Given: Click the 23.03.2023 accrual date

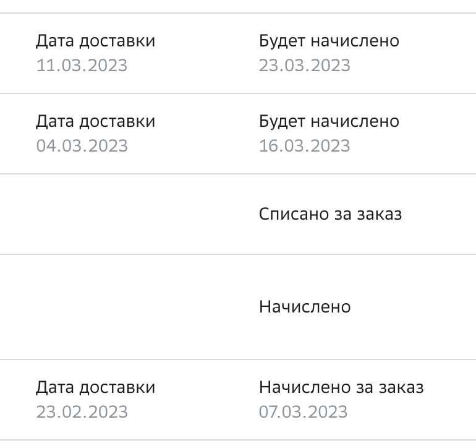Looking at the screenshot, I should tap(305, 66).
